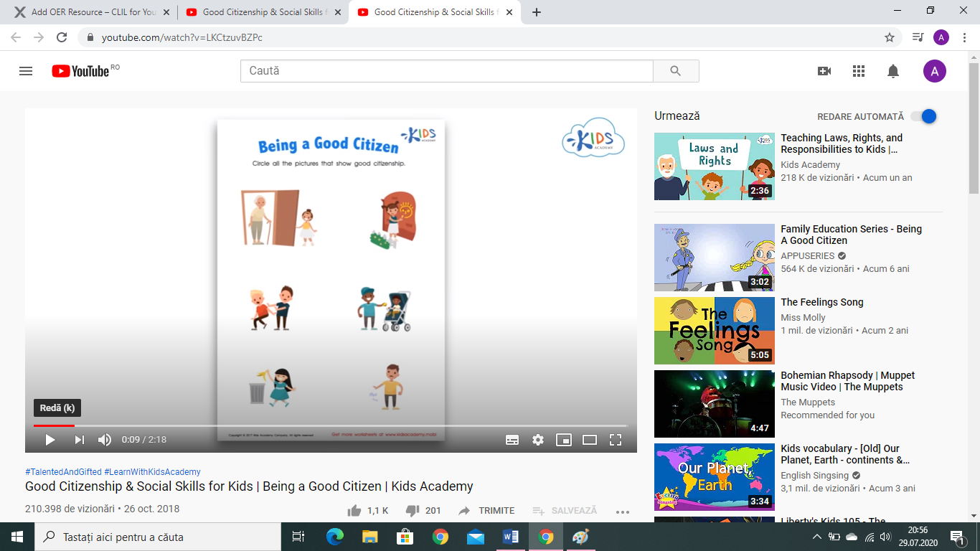Toggle subtitles on the player

tap(512, 440)
